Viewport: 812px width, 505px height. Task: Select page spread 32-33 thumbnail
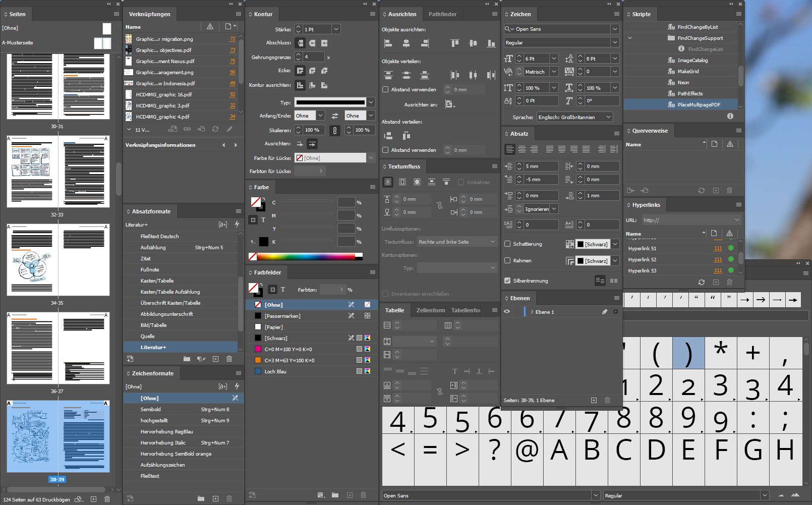[58, 172]
